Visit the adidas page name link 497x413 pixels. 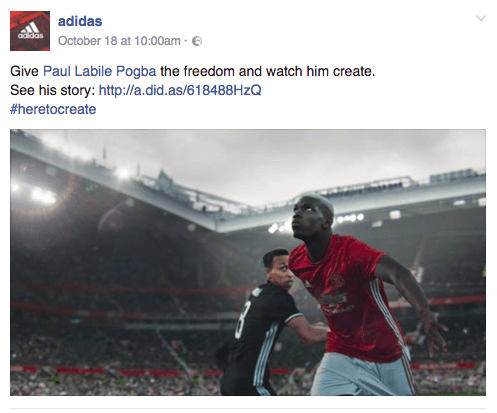pyautogui.click(x=80, y=21)
